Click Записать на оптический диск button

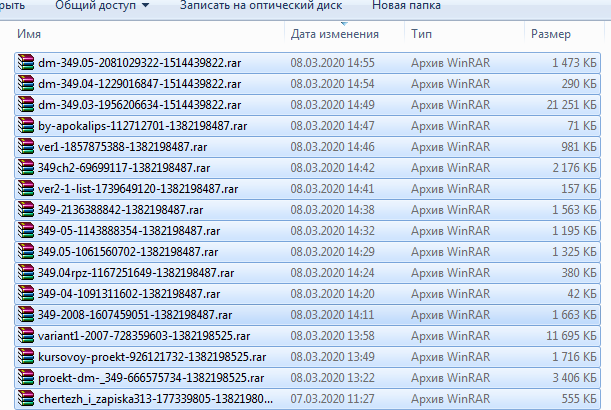click(261, 5)
